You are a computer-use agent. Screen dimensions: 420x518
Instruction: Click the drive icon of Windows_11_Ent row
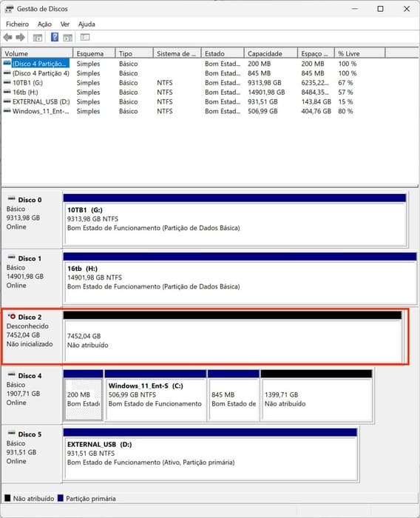click(7, 111)
